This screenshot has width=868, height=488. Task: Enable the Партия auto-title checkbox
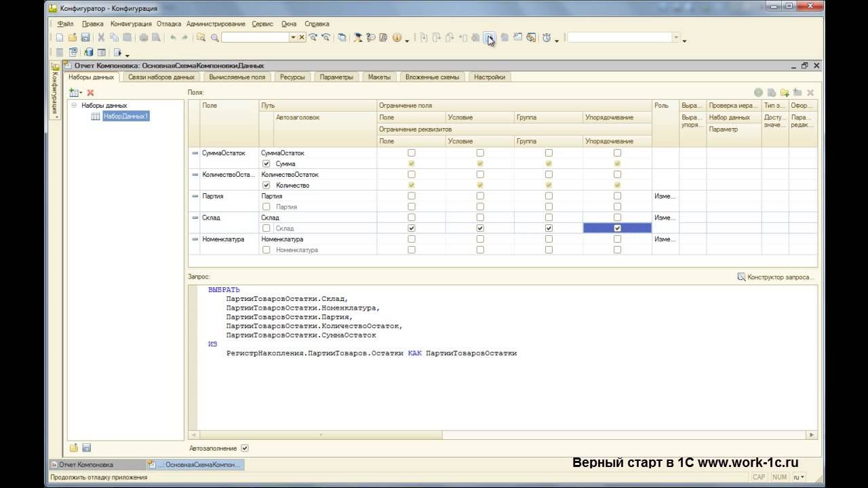tap(266, 207)
